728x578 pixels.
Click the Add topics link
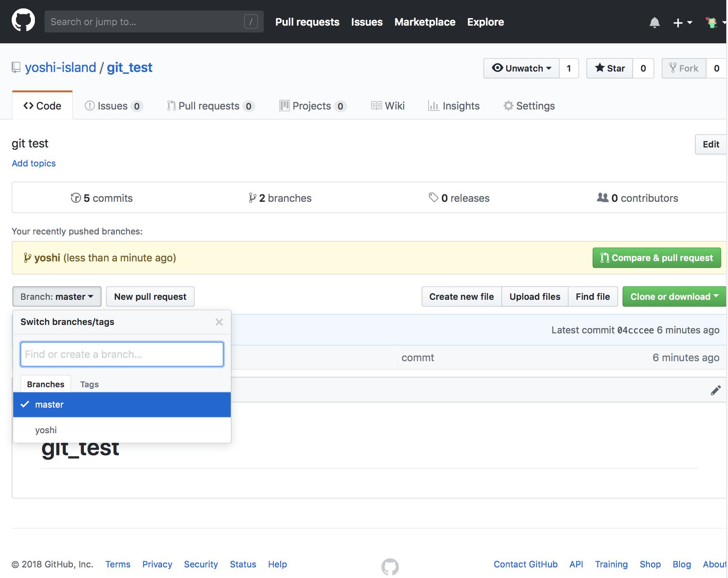click(x=34, y=163)
